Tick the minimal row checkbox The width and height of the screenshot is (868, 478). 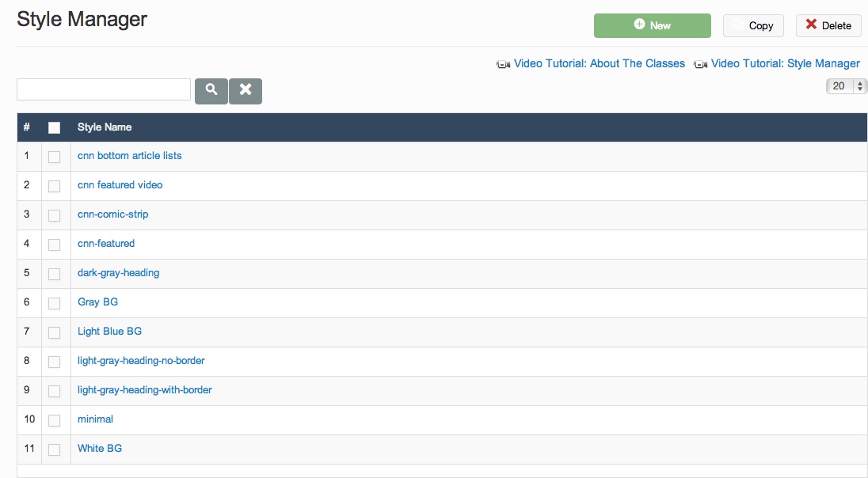click(x=54, y=420)
